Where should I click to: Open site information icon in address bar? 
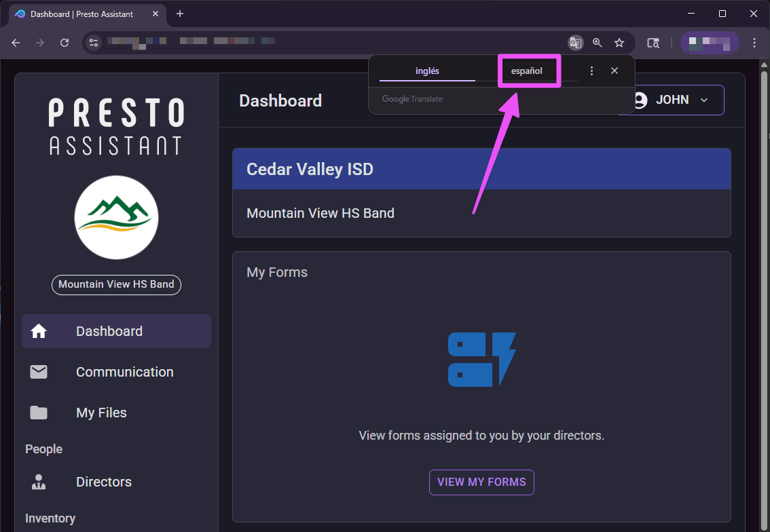pos(93,43)
